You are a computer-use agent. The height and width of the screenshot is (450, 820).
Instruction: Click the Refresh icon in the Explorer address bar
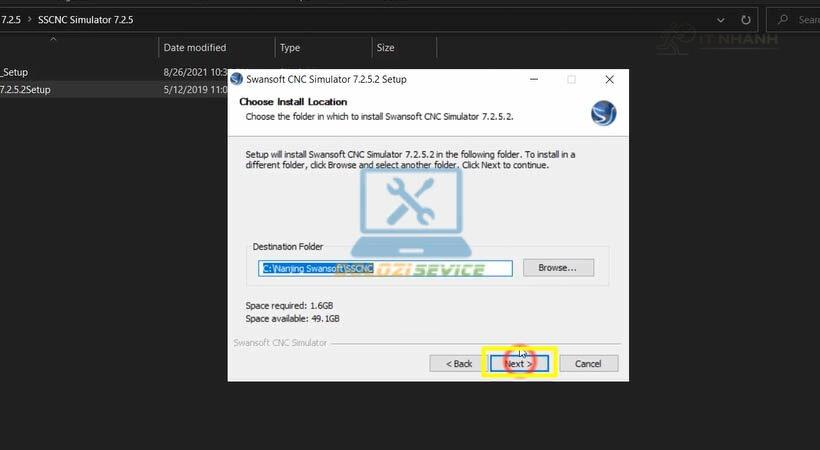(746, 19)
